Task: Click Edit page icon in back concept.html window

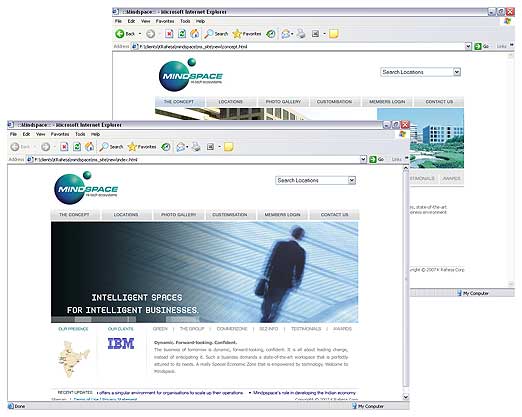Action: pos(315,34)
